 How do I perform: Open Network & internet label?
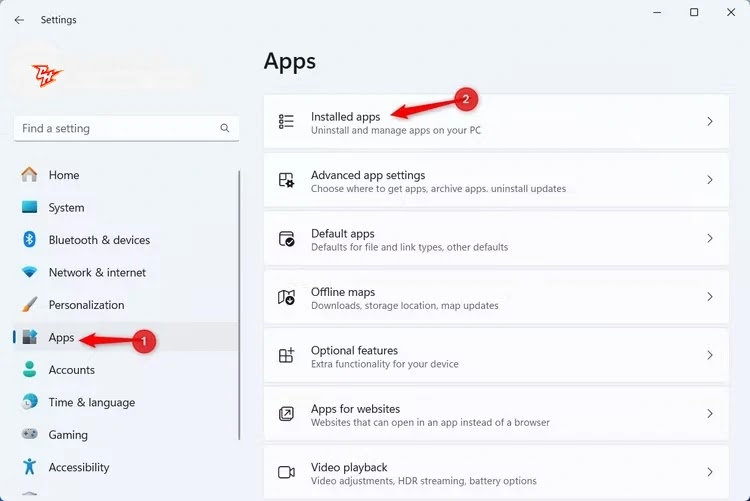click(x=97, y=272)
